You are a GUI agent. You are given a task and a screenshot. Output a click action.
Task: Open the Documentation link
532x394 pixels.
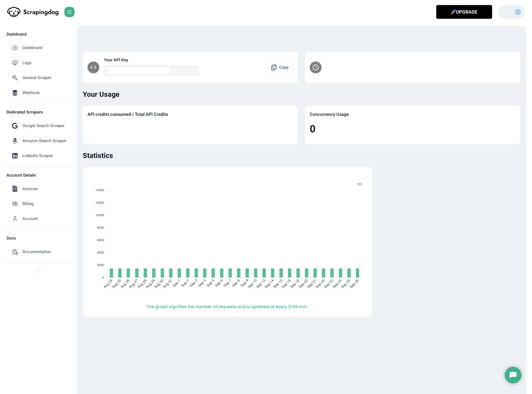point(37,252)
